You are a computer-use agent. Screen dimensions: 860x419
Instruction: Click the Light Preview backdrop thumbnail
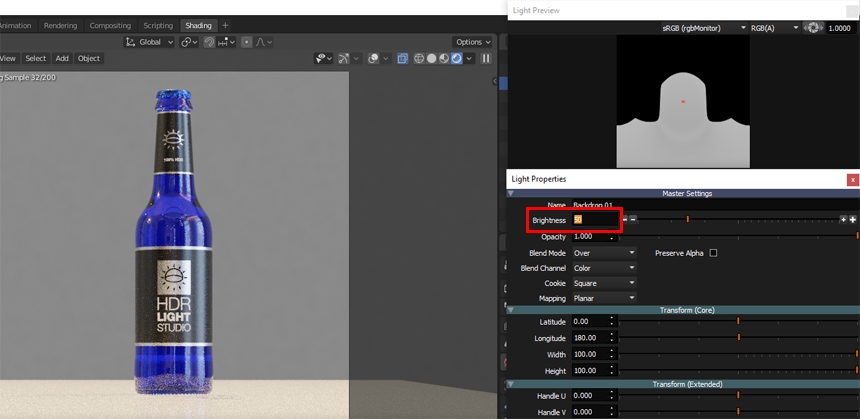point(683,101)
